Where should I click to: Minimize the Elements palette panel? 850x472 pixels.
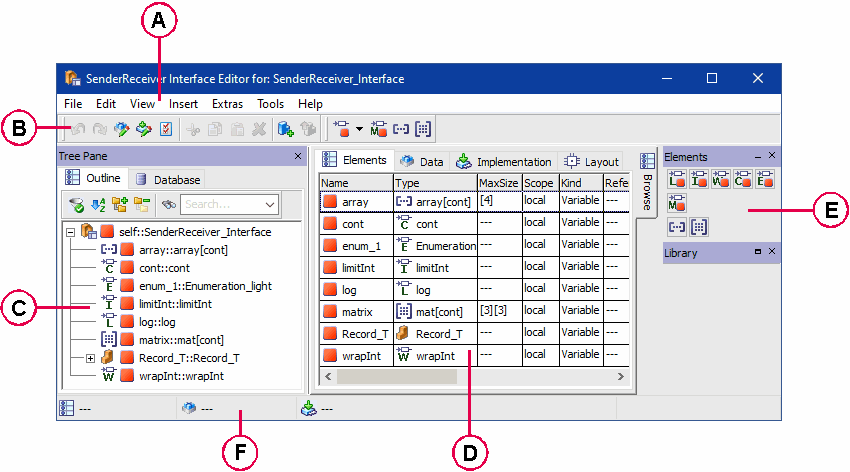(758, 157)
